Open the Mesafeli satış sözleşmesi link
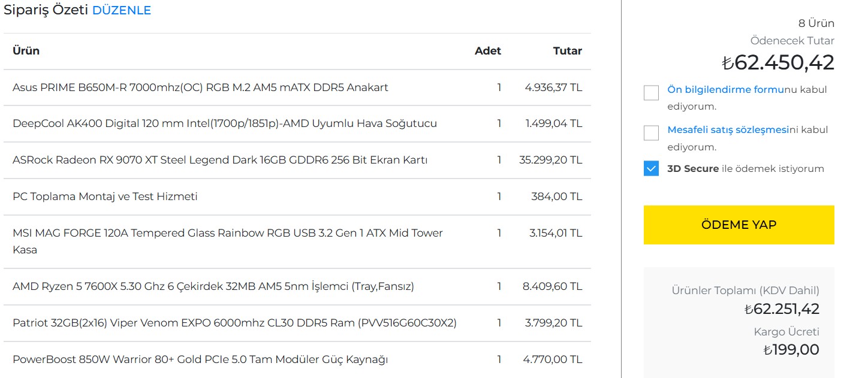The width and height of the screenshot is (868, 378). click(728, 130)
